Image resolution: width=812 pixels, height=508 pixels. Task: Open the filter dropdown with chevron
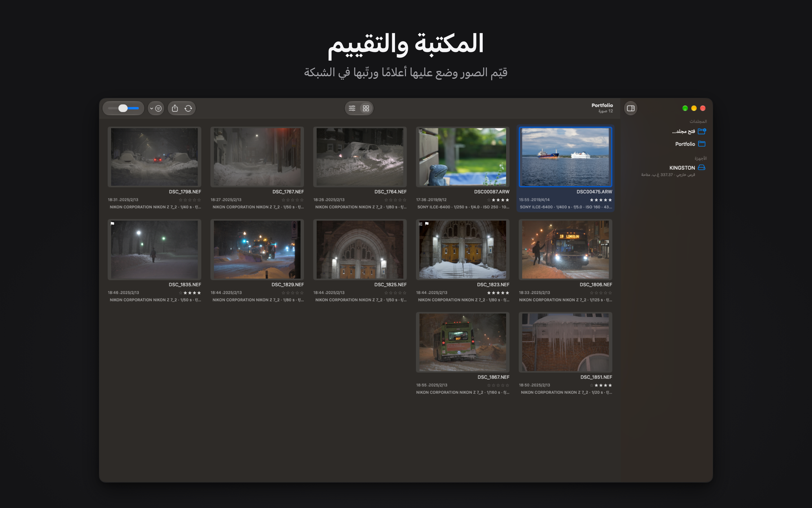[156, 108]
